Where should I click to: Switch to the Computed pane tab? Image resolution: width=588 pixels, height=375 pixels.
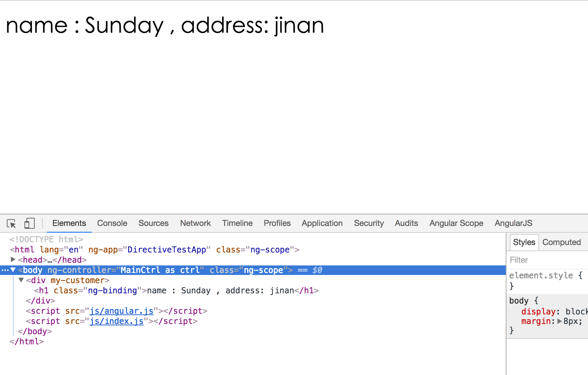coord(561,242)
